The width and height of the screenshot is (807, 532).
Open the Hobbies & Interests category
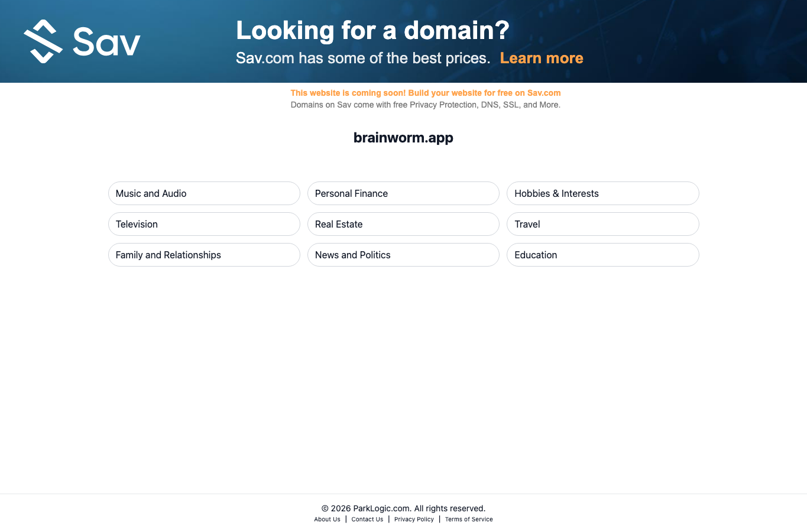tap(603, 193)
